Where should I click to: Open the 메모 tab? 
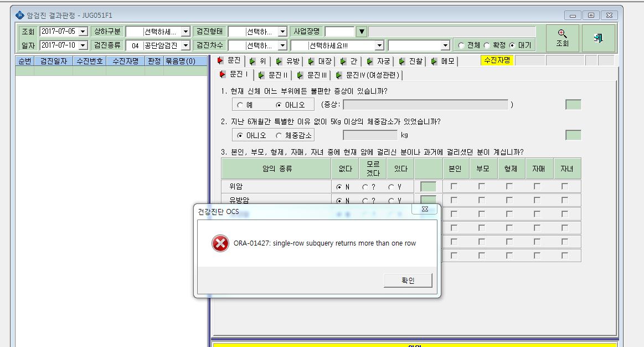pos(443,62)
